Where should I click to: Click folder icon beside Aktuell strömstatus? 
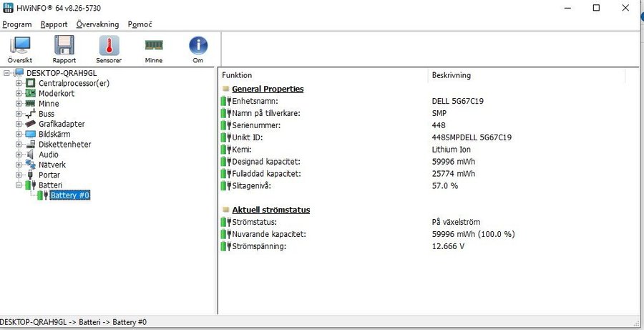point(225,210)
